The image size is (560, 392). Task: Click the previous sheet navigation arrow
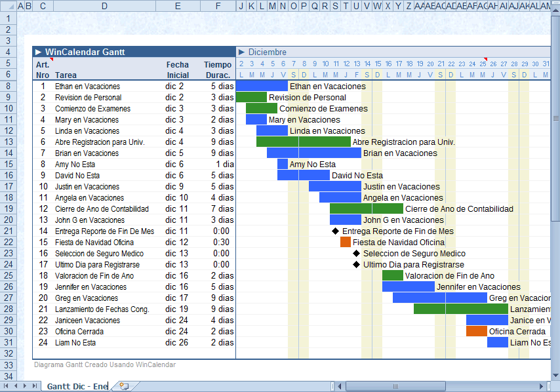tap(16, 386)
